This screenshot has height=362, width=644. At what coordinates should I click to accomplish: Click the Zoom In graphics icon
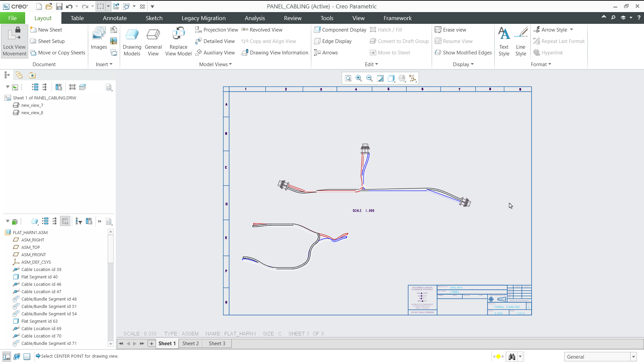click(x=359, y=78)
